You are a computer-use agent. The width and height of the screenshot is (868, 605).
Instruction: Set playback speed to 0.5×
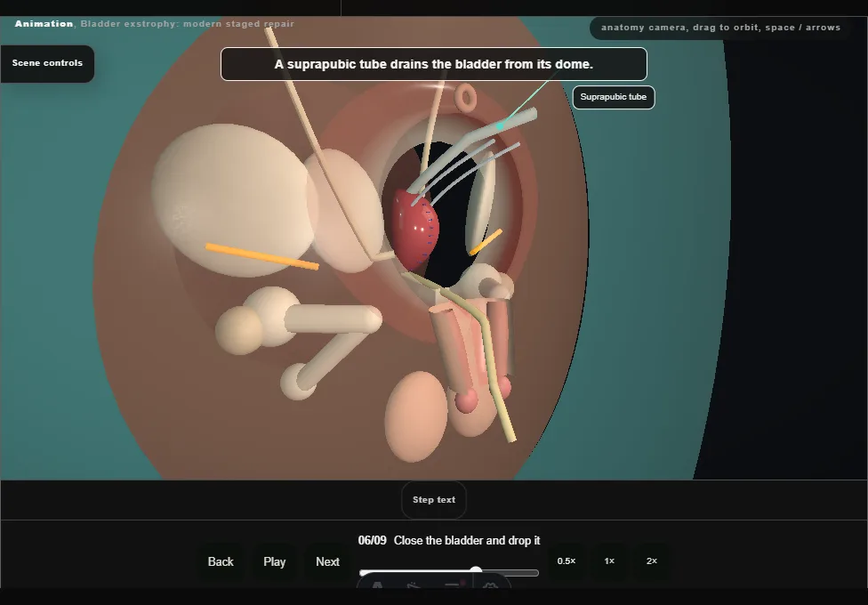(x=567, y=561)
